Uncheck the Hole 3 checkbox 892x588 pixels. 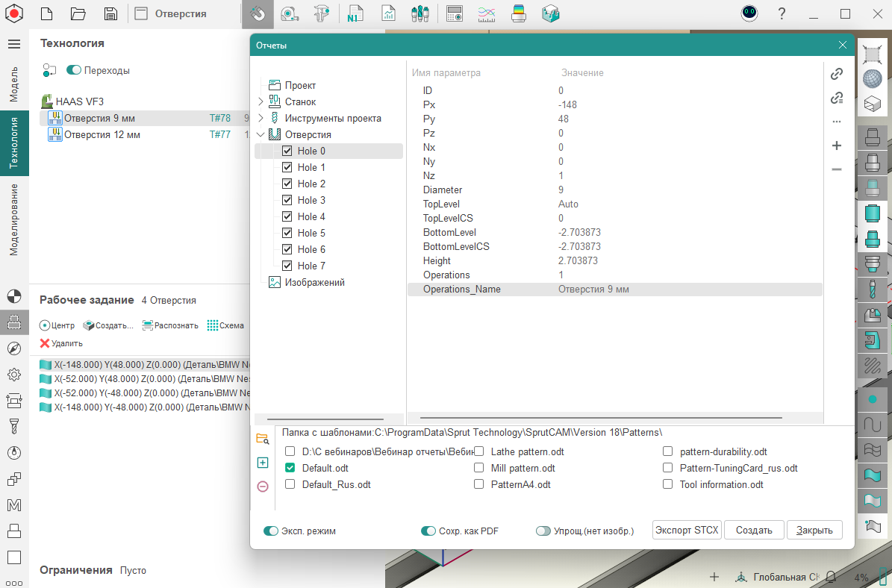point(287,200)
